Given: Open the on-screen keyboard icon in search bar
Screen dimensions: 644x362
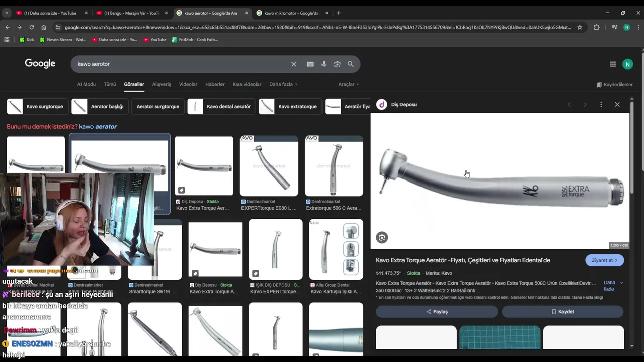Looking at the screenshot, I should point(310,64).
